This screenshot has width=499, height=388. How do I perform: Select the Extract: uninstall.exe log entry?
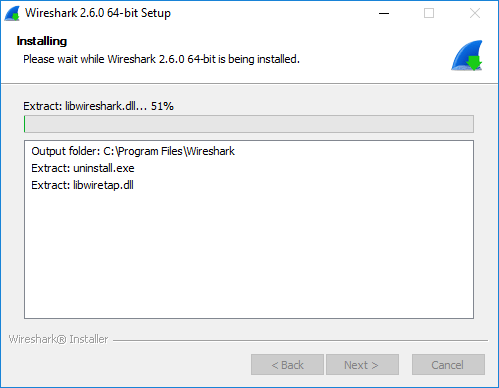click(x=83, y=168)
